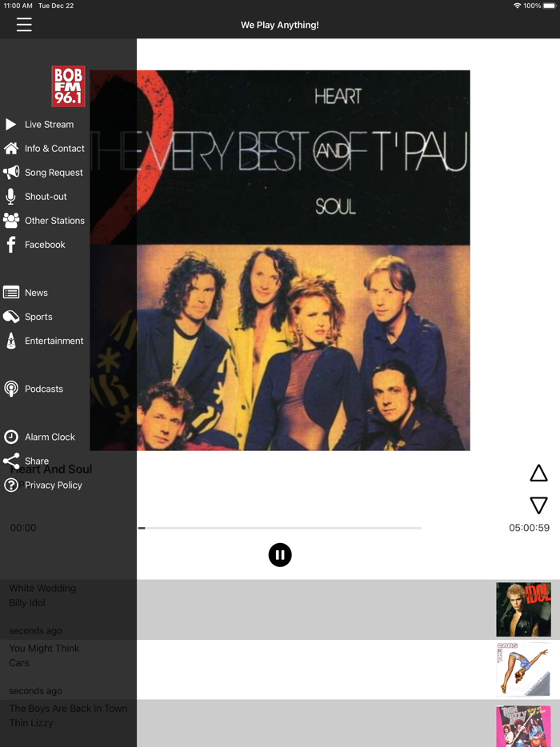Screen dimensions: 560x747
Task: Click the down triangle arrow
Action: pyautogui.click(x=538, y=505)
